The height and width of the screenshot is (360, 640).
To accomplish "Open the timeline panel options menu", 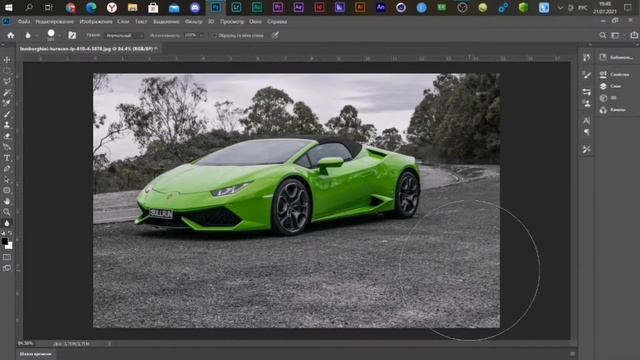I will pyautogui.click(x=572, y=354).
